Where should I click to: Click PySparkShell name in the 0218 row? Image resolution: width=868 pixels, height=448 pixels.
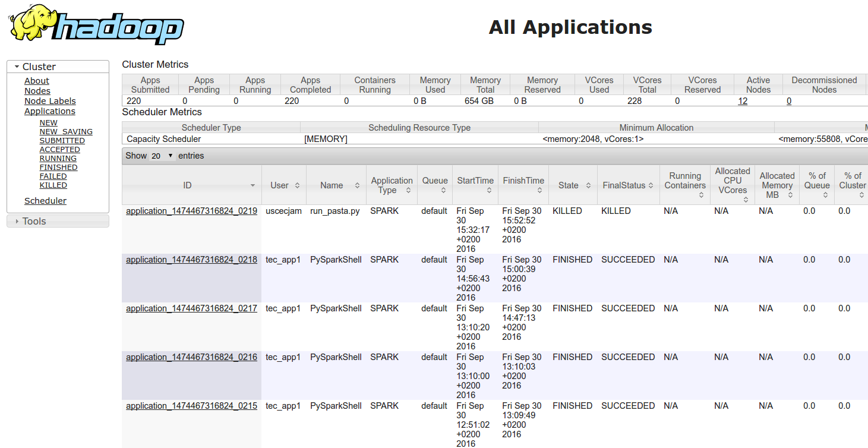(336, 260)
